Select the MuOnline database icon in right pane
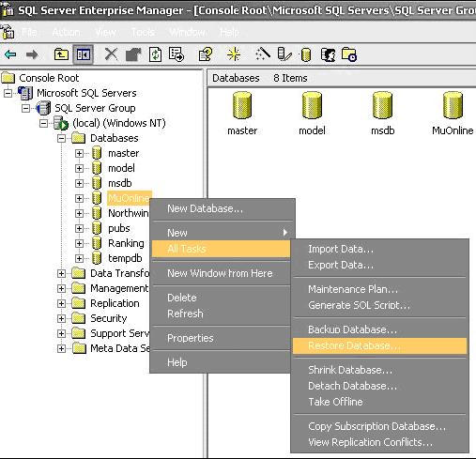 453,105
